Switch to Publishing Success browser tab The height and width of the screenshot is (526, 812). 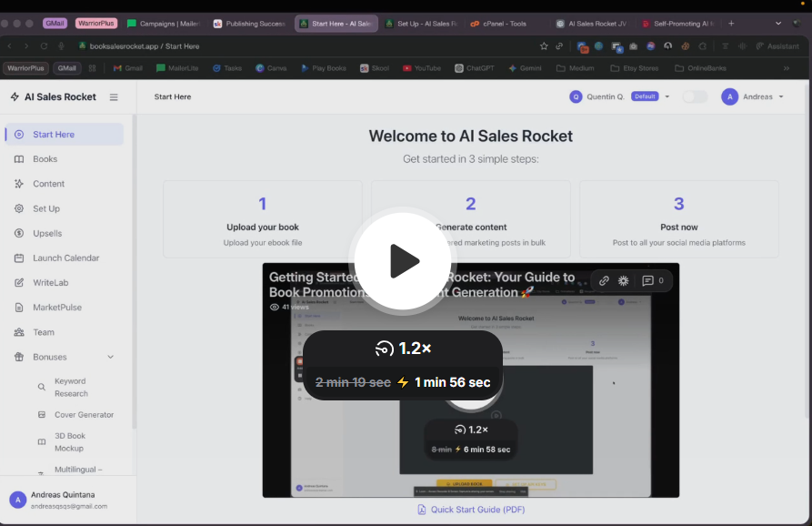249,23
